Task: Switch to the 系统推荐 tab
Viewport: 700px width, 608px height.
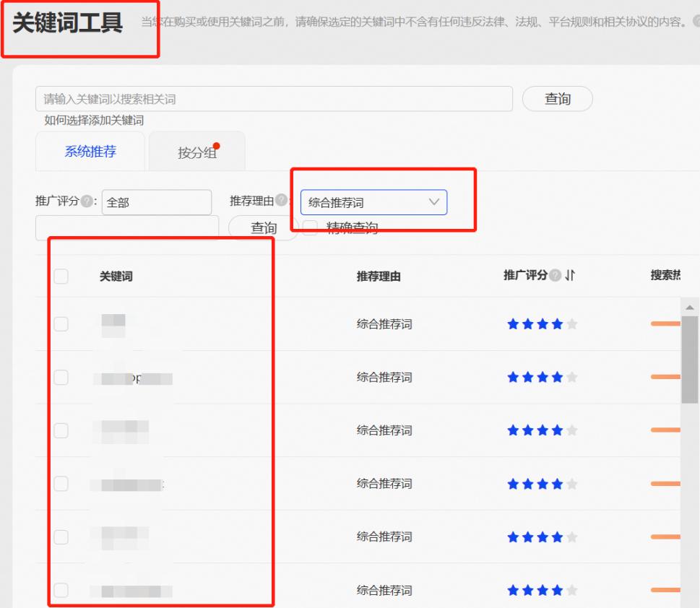Action: click(x=90, y=151)
